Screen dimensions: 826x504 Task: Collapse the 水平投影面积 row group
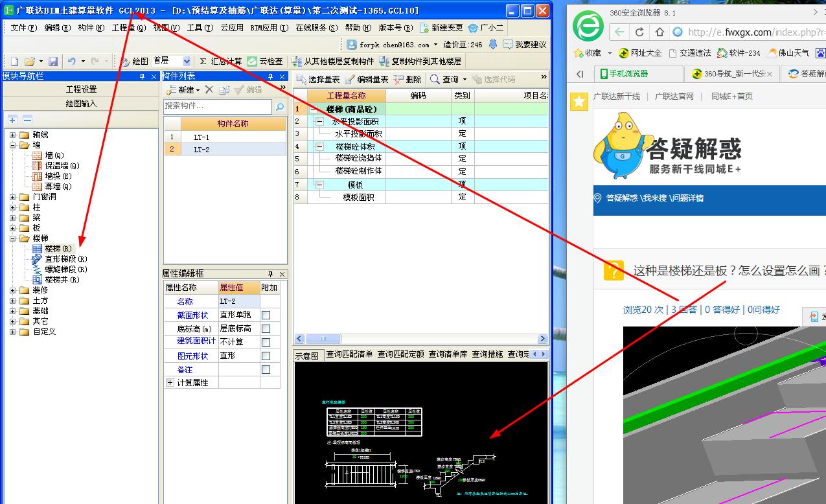[319, 121]
